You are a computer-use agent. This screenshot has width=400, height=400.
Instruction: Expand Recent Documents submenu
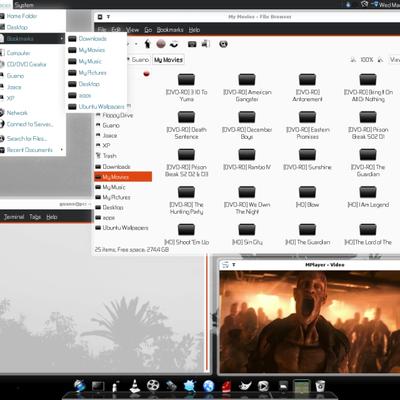32,150
